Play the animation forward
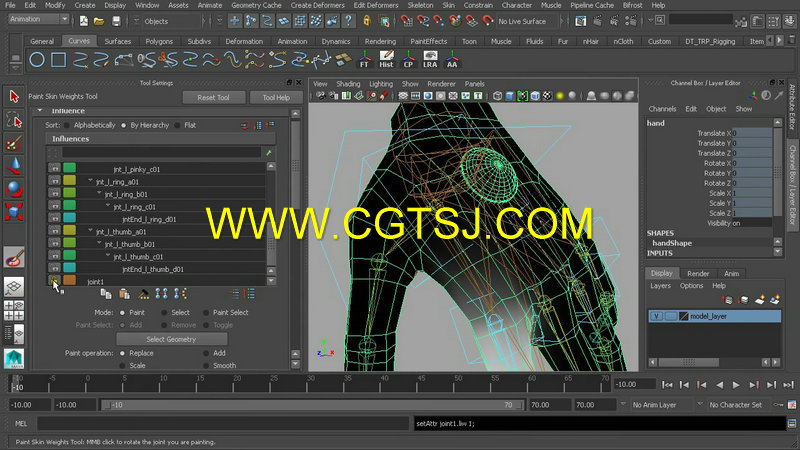The height and width of the screenshot is (450, 800). coord(736,385)
